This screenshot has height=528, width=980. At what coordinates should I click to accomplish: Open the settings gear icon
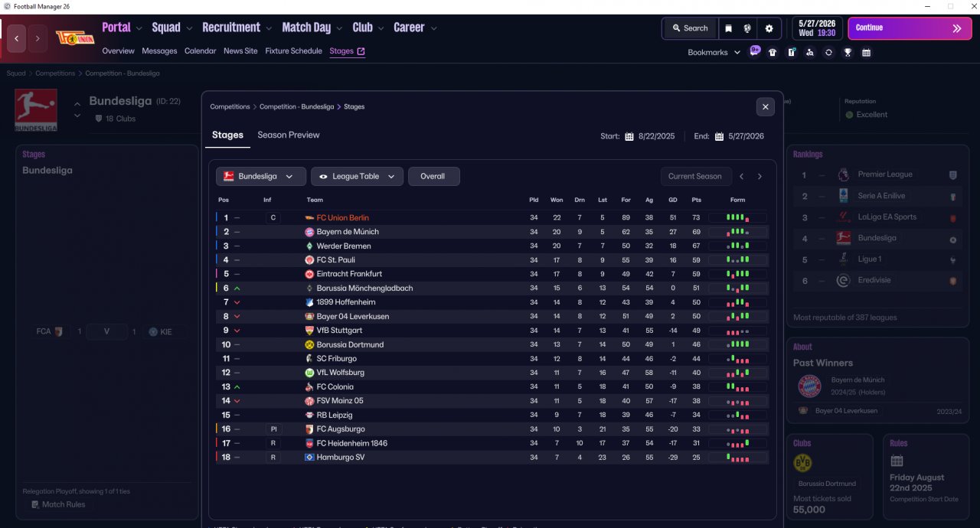pos(769,28)
